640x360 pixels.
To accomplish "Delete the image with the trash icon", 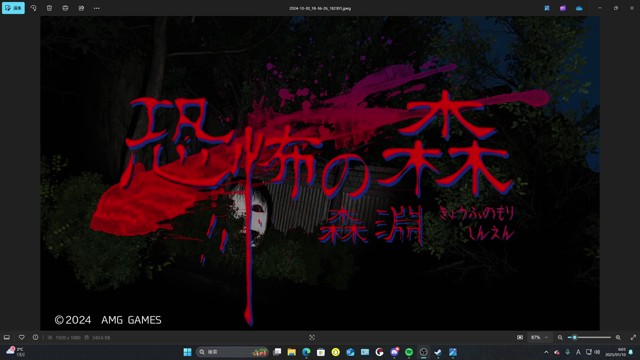I will [x=49, y=8].
